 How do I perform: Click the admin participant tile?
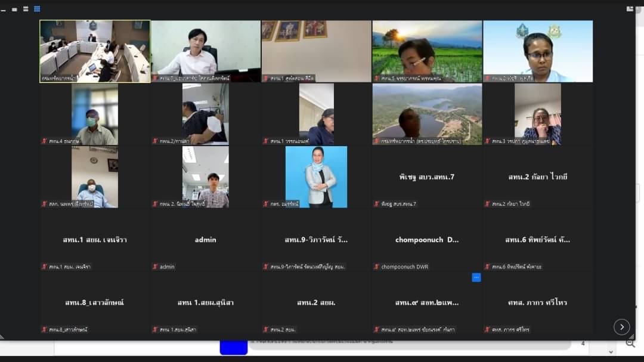coord(205,240)
